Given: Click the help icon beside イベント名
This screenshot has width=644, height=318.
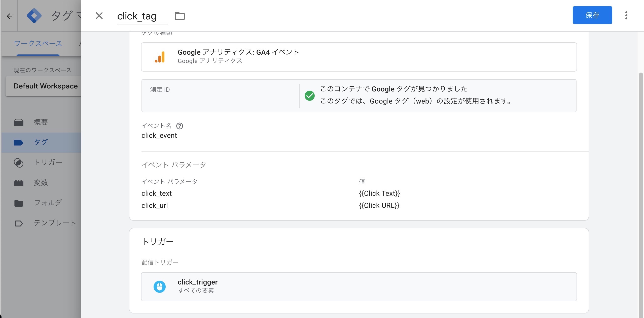Looking at the screenshot, I should 180,126.
